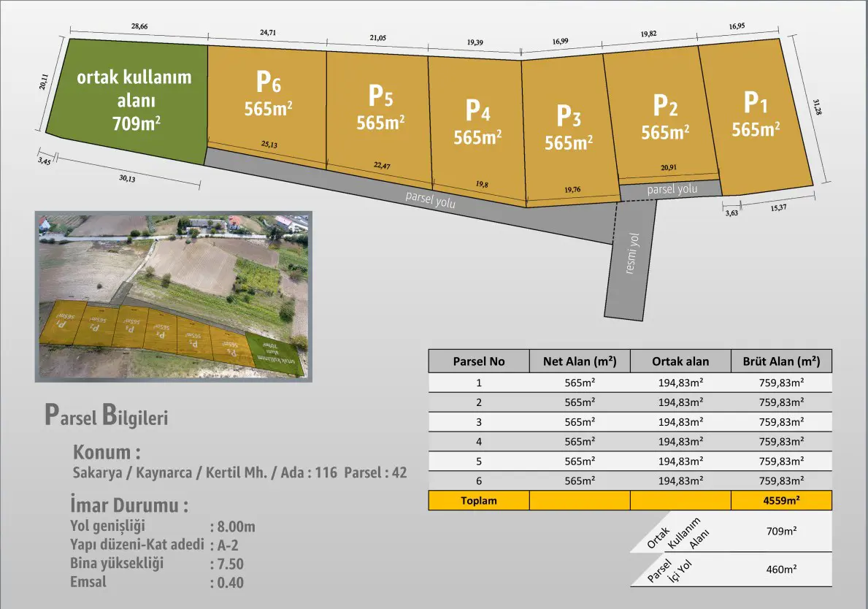Click parcel number '5' in the table
Screen dimensions: 868x609
[479, 461]
